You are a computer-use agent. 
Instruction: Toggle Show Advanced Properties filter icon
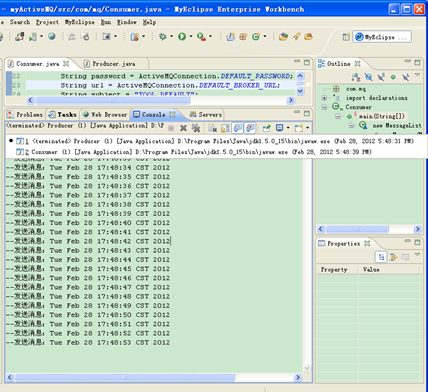pos(393,257)
